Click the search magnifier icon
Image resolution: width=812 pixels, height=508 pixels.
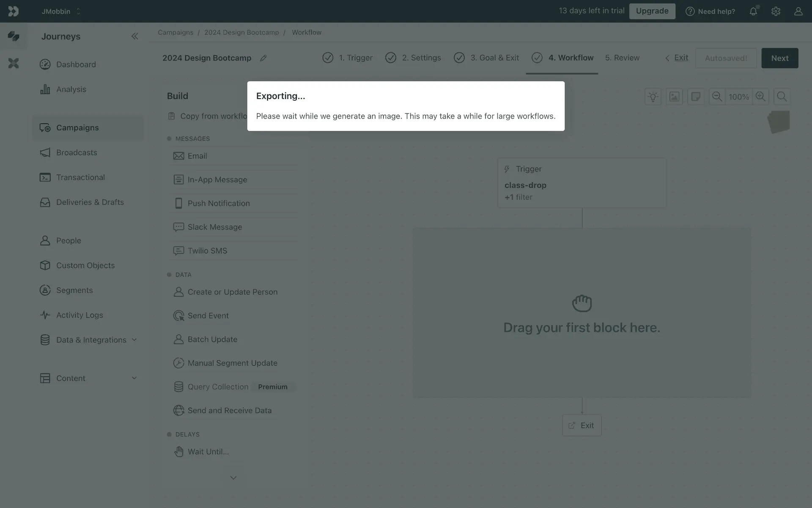click(782, 97)
